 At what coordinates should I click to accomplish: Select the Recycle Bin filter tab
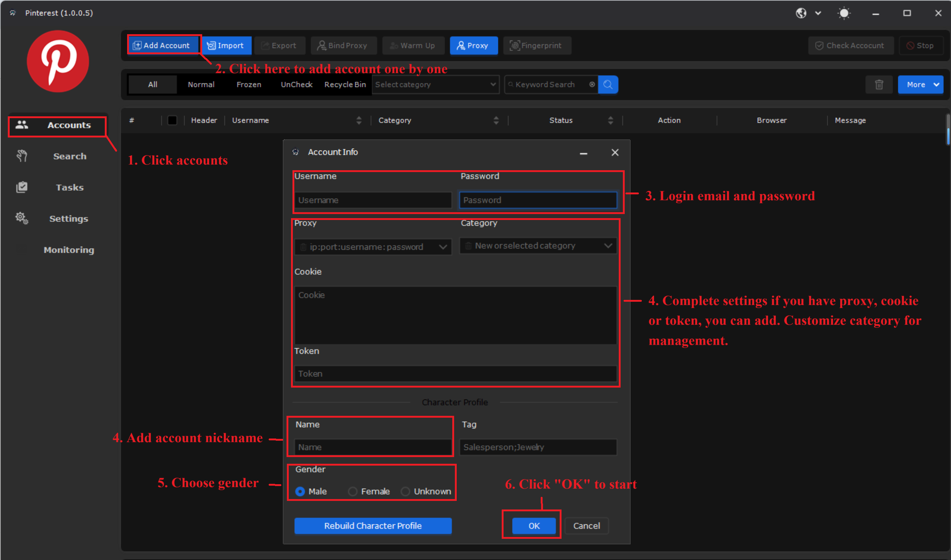click(x=345, y=84)
